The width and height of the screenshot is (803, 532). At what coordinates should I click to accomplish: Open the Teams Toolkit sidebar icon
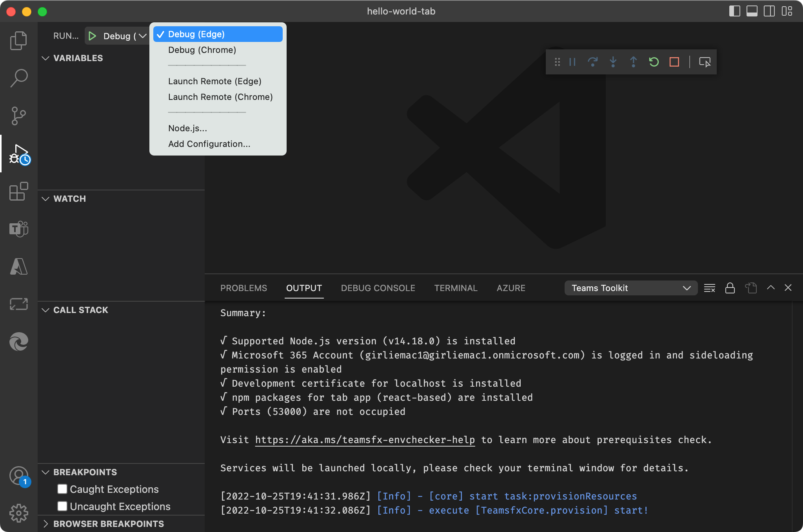pos(18,229)
